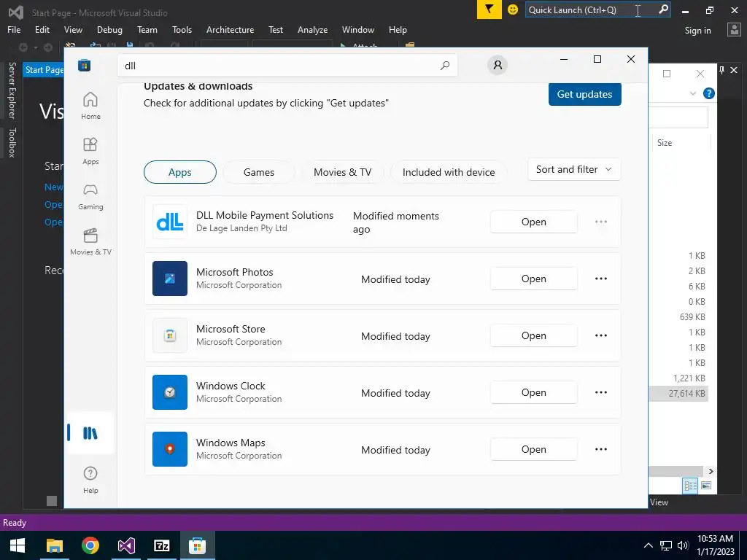The height and width of the screenshot is (560, 747).
Task: Open Home in Microsoft Store sidebar
Action: tap(90, 106)
